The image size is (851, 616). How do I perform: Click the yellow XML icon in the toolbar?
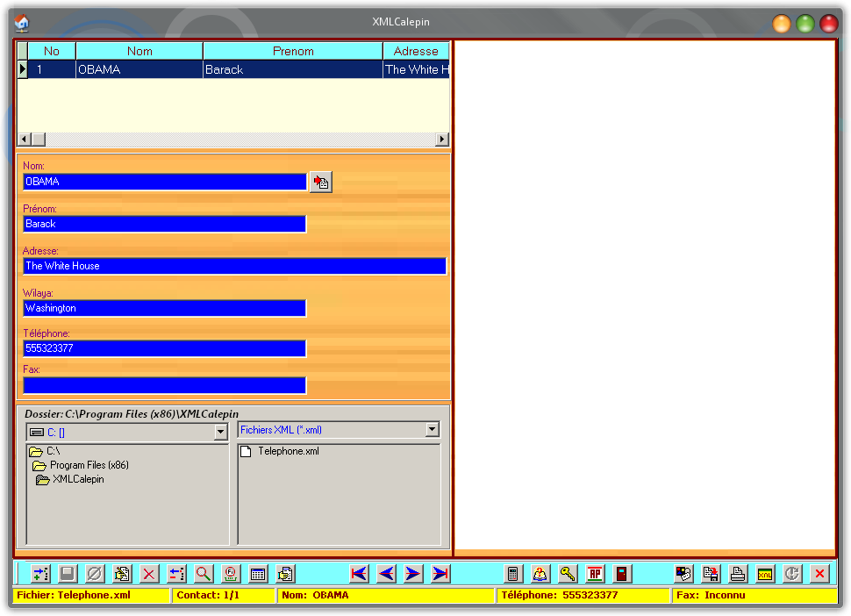[x=765, y=574]
